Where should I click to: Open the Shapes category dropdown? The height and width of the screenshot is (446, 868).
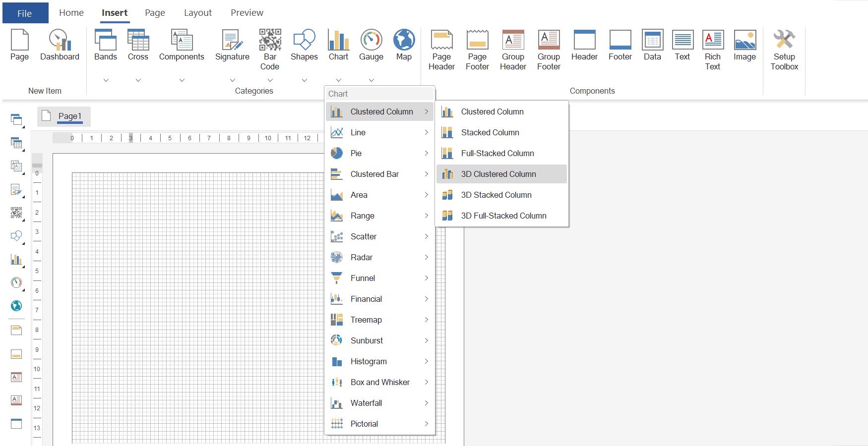coord(304,80)
